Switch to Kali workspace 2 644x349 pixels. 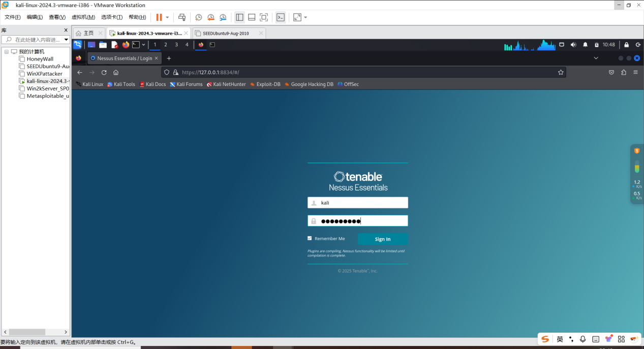click(165, 45)
